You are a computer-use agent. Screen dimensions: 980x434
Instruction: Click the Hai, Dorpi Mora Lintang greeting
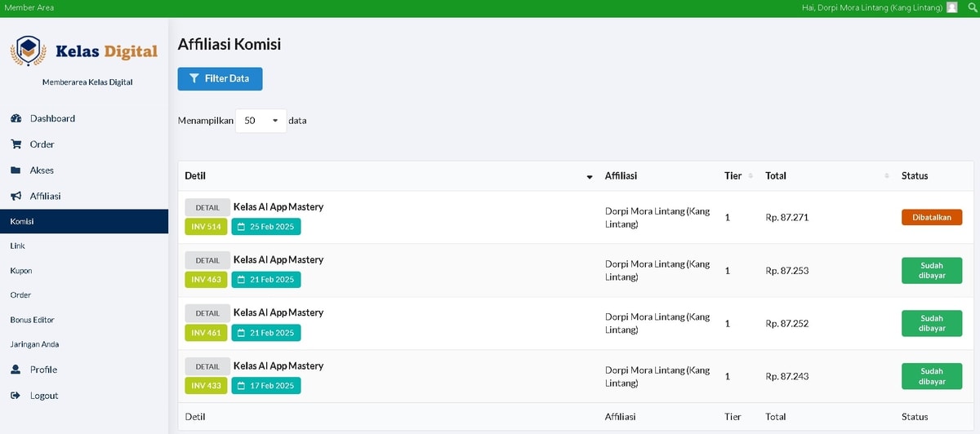click(873, 7)
